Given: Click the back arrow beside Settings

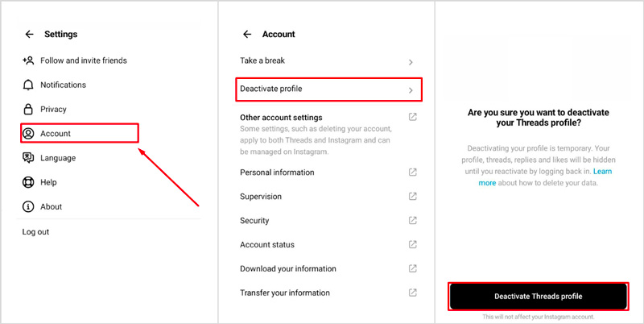Looking at the screenshot, I should pos(29,34).
